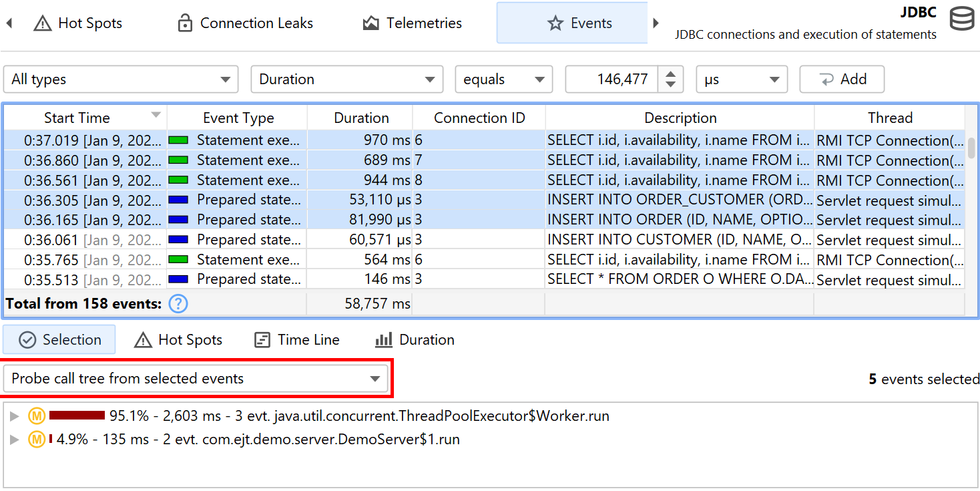Click the duration value input field
The image size is (980, 491).
tap(611, 79)
